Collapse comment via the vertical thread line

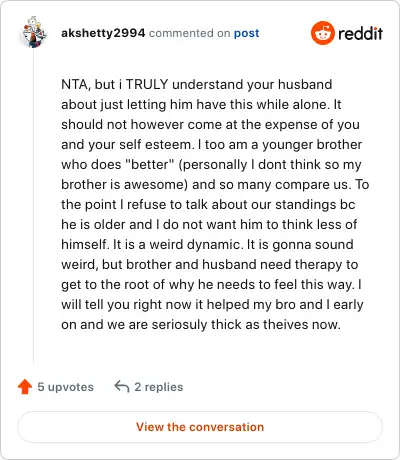[x=33, y=206]
